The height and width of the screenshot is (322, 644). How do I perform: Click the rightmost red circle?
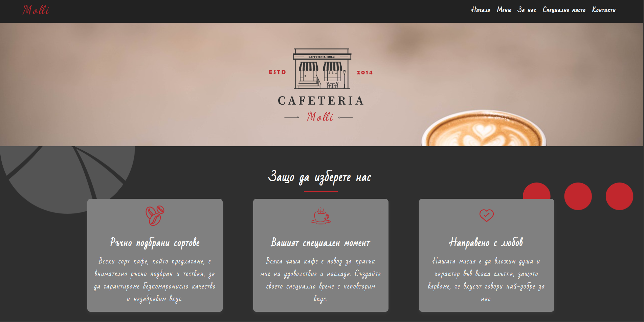[x=619, y=196]
